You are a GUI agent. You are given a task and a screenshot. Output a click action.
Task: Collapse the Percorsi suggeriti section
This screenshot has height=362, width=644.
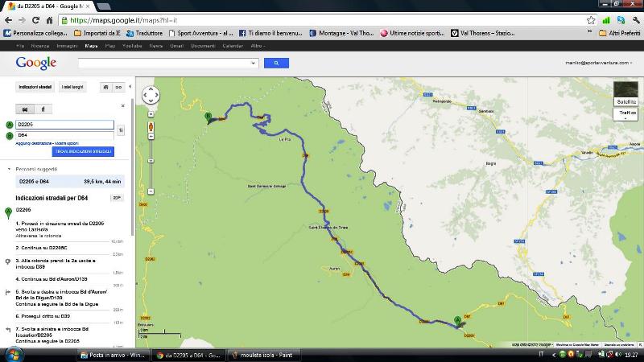pos(9,170)
